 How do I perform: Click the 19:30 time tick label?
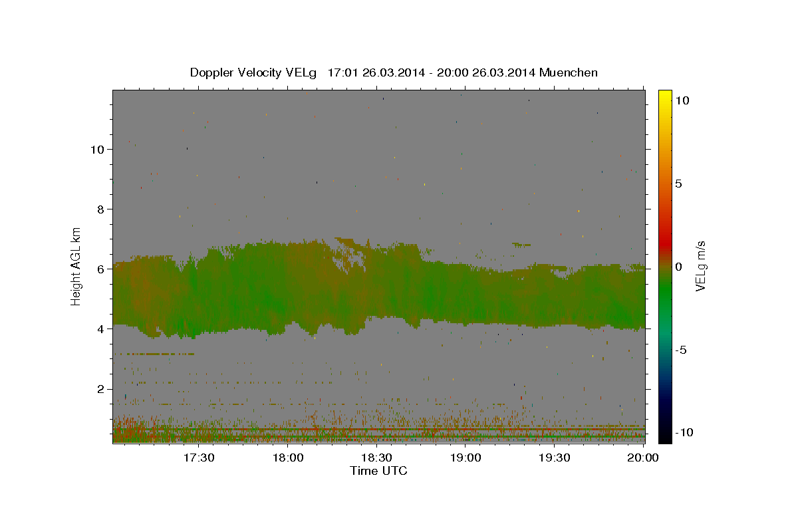pos(554,458)
